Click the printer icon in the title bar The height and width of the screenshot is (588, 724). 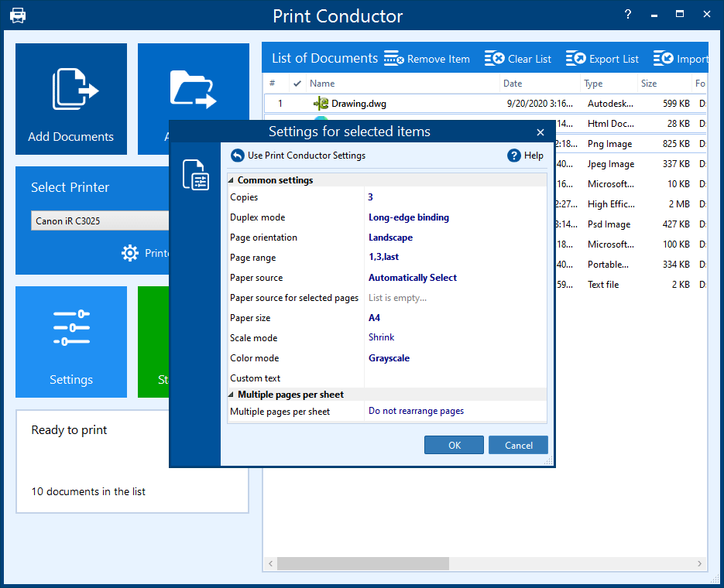(18, 14)
